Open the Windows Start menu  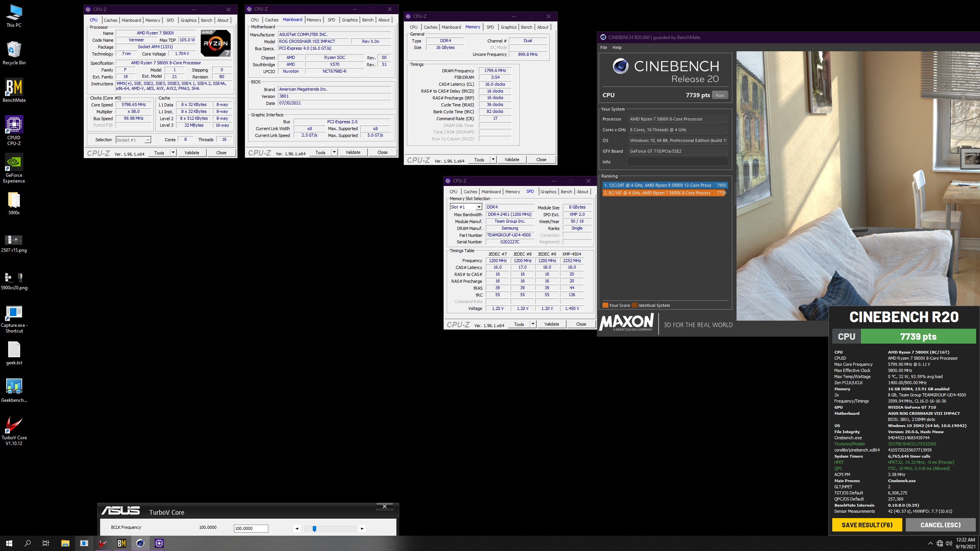click(9, 543)
